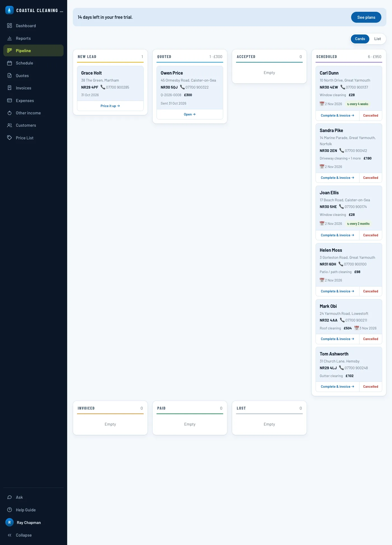This screenshot has height=545, width=392.
Task: Click quote number Q-2026-0008
Action: click(x=171, y=95)
